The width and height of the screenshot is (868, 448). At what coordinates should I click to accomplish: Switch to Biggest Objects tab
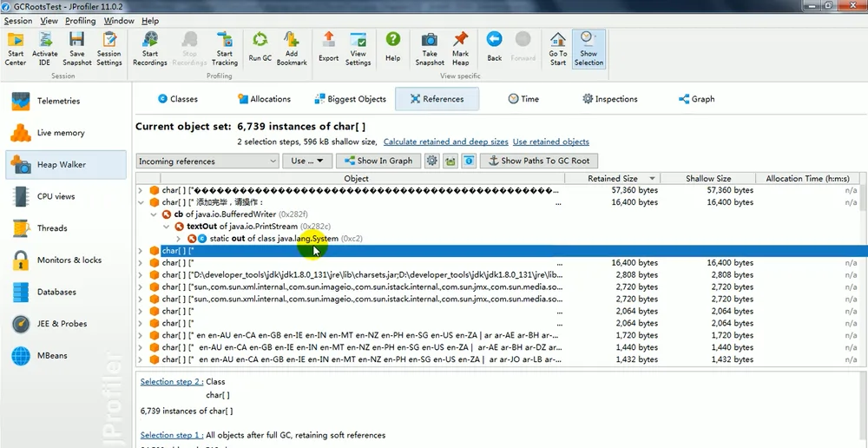[x=350, y=99]
